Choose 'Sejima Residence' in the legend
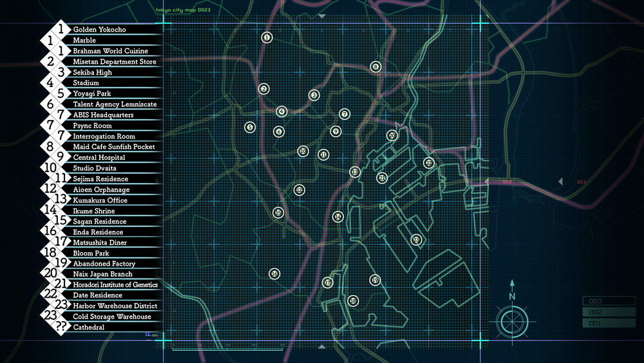The width and height of the screenshot is (644, 363). (x=100, y=179)
